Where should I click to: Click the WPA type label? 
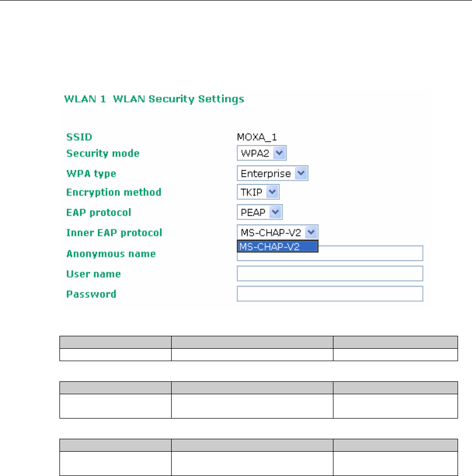[x=92, y=174]
